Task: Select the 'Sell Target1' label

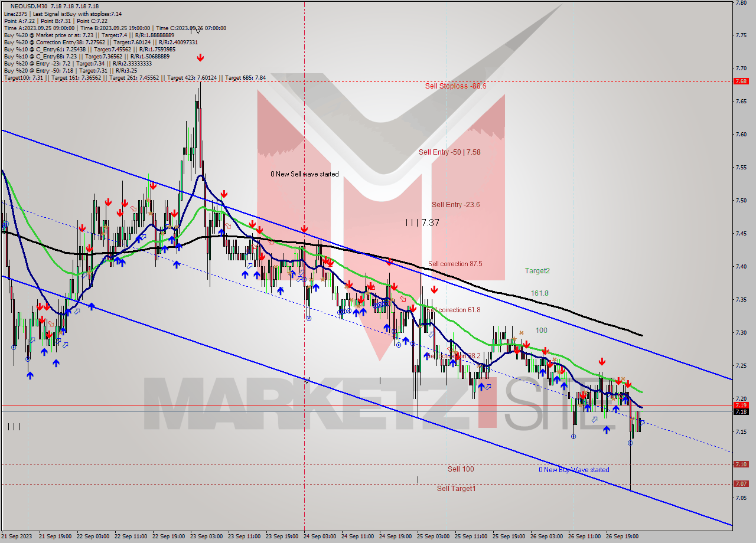Action: click(x=457, y=489)
